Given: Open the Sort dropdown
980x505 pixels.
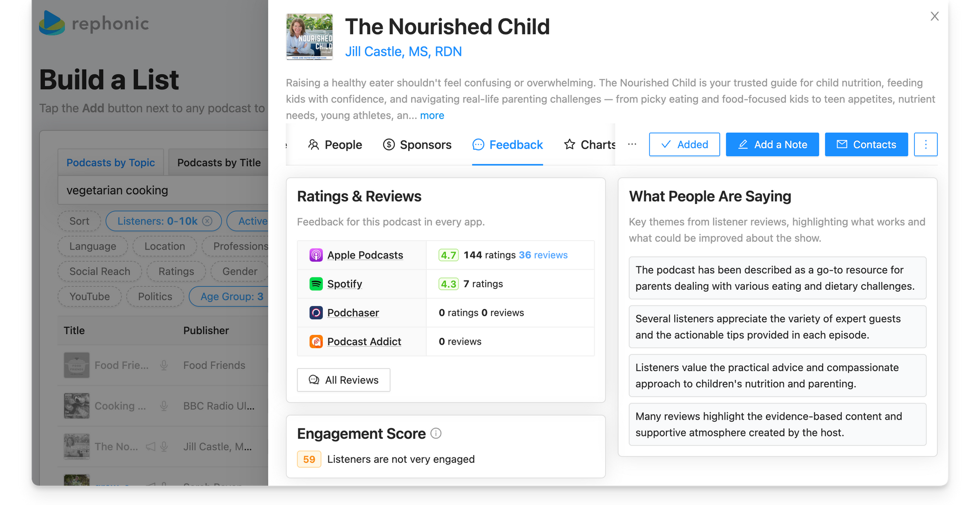Looking at the screenshot, I should tap(79, 221).
